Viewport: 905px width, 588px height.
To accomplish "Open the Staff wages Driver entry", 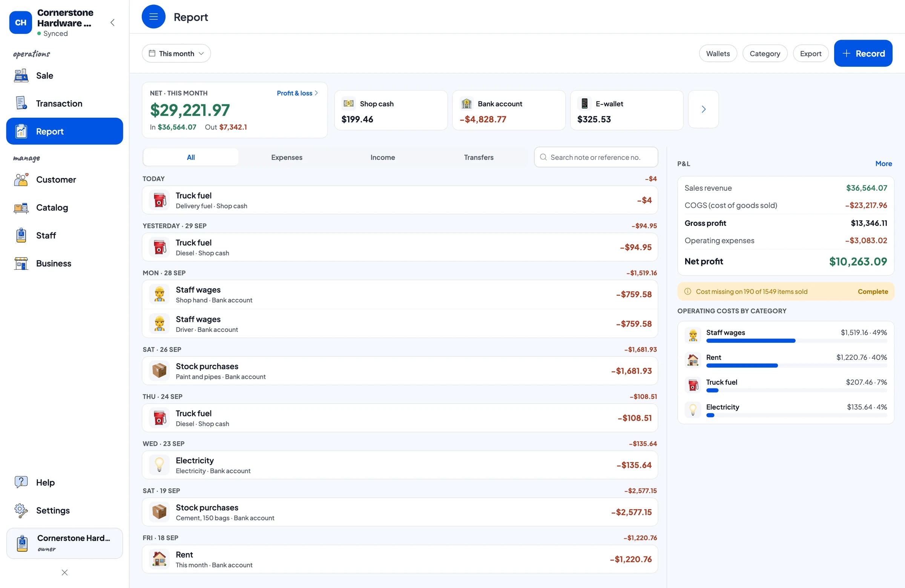I will pos(400,324).
